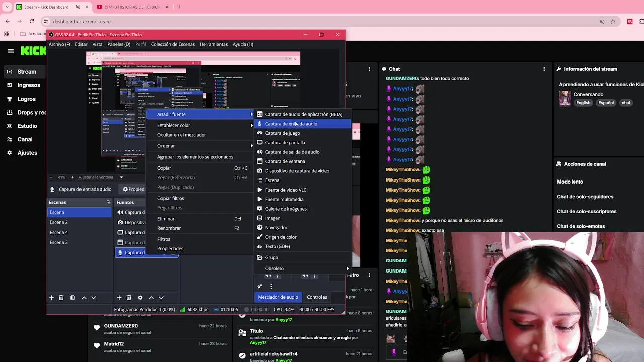Choose Dispositivo de captura de vídeo

pyautogui.click(x=303, y=171)
